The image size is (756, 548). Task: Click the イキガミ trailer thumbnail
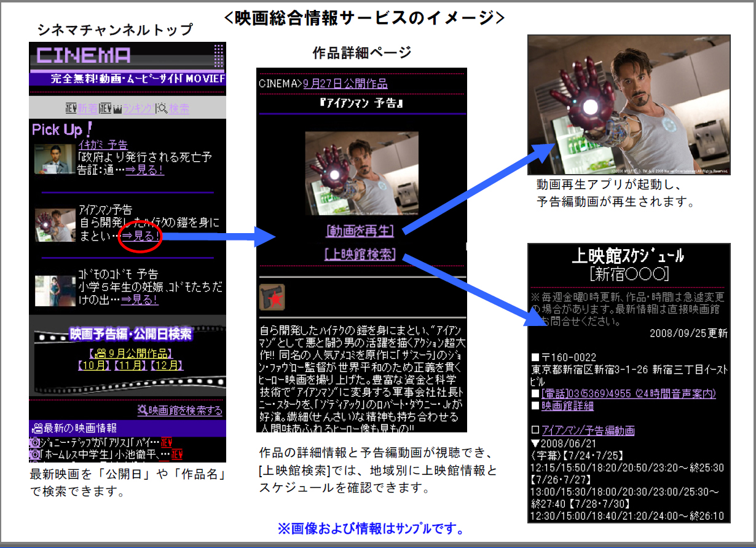(54, 159)
